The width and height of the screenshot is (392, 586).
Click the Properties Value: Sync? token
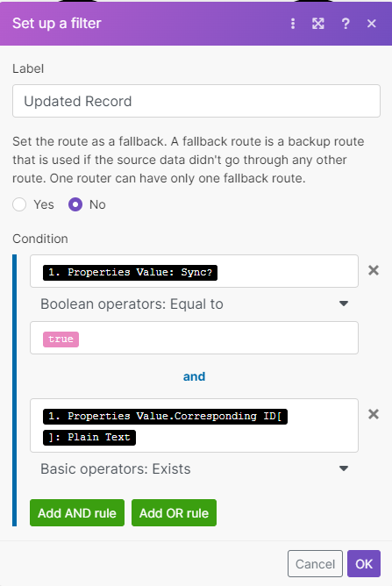click(130, 272)
